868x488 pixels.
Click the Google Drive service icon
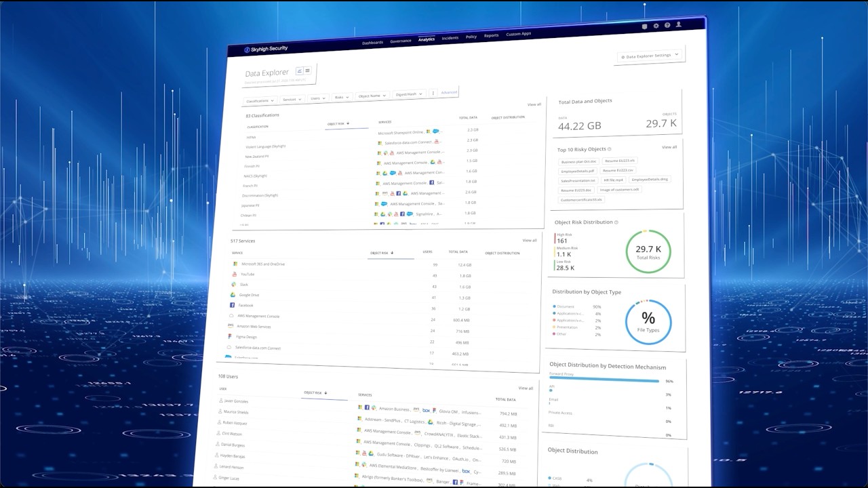point(233,295)
